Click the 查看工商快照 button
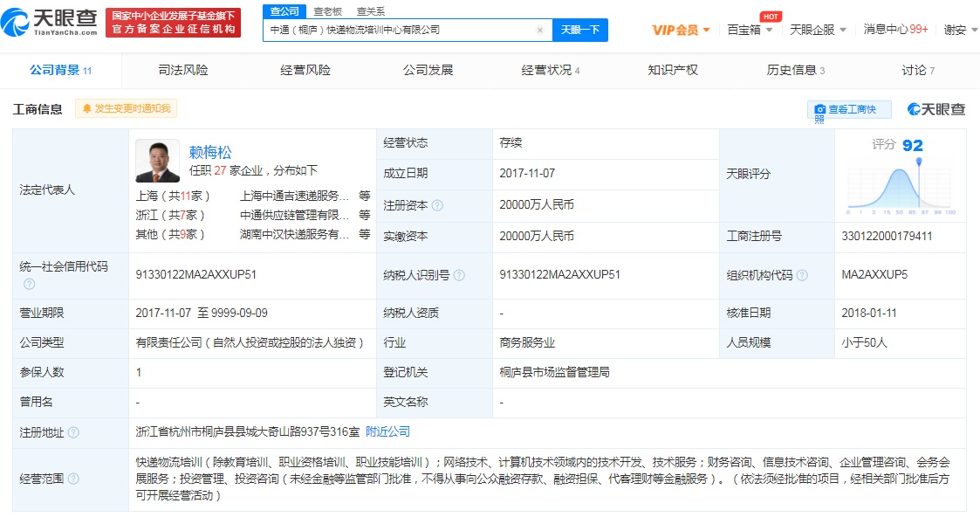 pos(849,110)
